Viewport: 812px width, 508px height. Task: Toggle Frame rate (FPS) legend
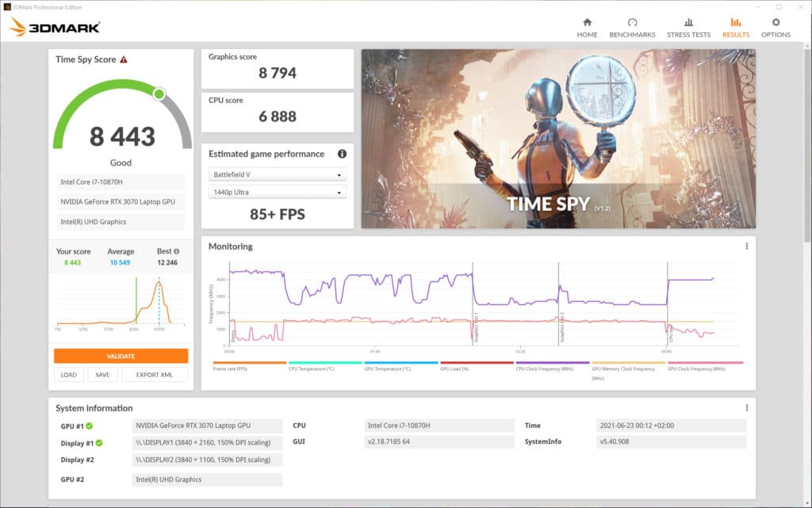click(x=249, y=366)
